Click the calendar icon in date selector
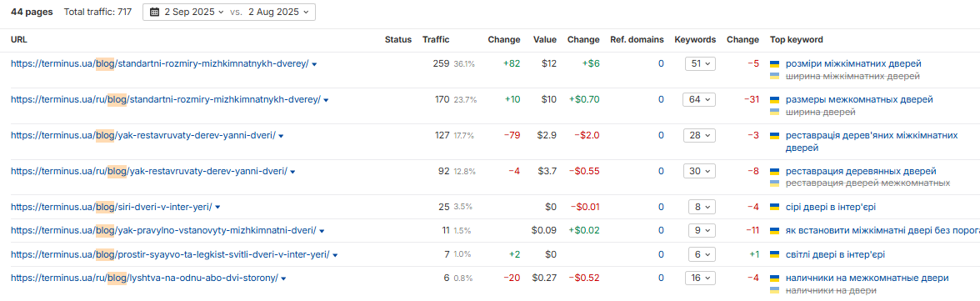The height and width of the screenshot is (301, 980). coord(154,12)
